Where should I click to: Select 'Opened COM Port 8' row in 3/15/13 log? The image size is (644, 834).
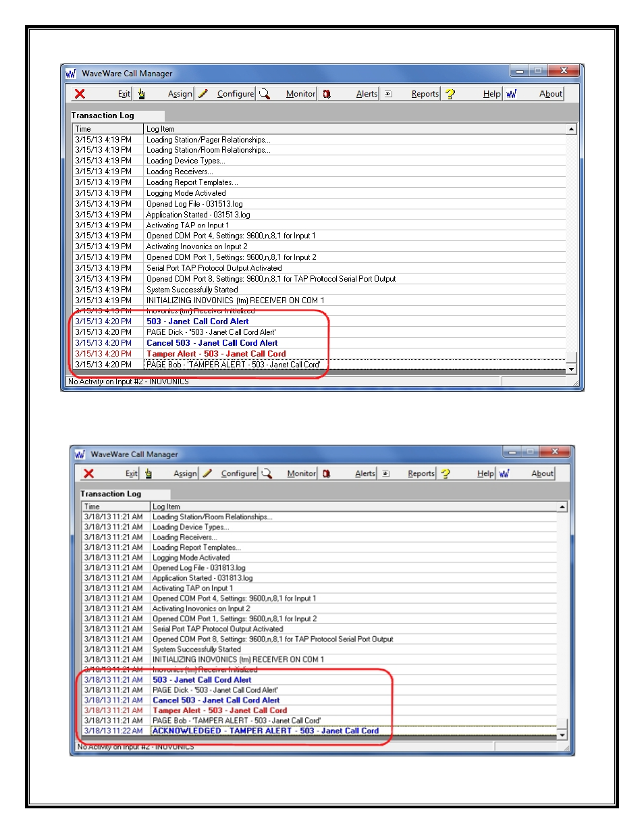point(319,279)
